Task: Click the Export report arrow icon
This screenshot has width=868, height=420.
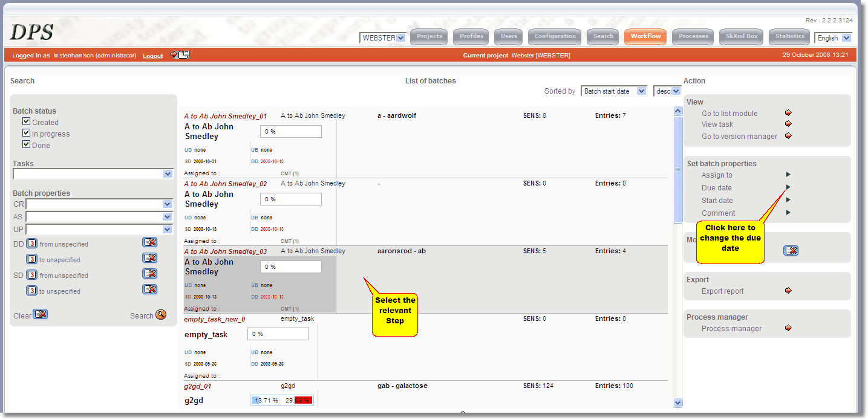Action: point(788,291)
